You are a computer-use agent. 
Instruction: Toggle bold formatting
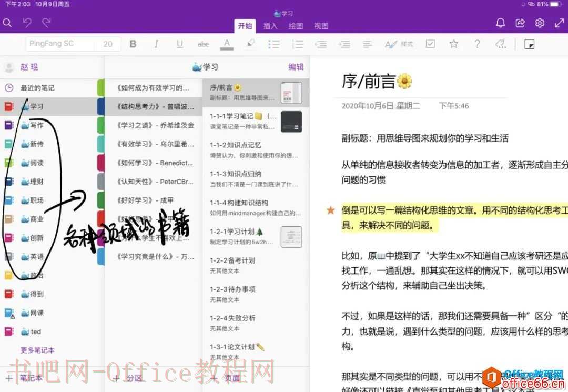(133, 44)
